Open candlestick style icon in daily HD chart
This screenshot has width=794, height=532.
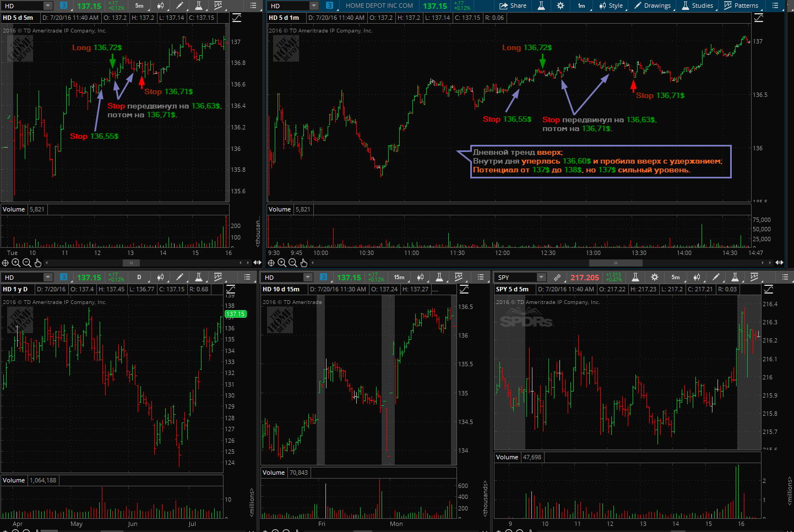(160, 277)
